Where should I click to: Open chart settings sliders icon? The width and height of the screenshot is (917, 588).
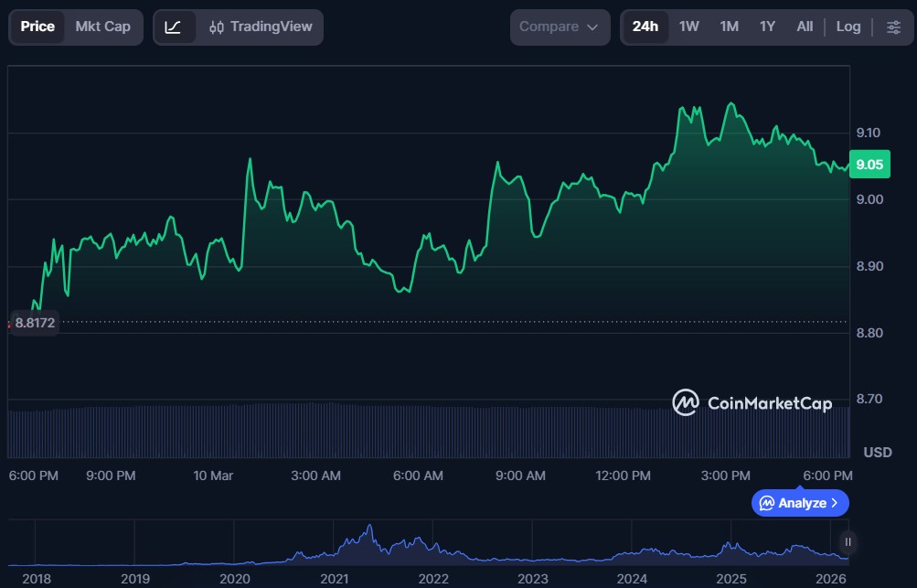click(893, 27)
